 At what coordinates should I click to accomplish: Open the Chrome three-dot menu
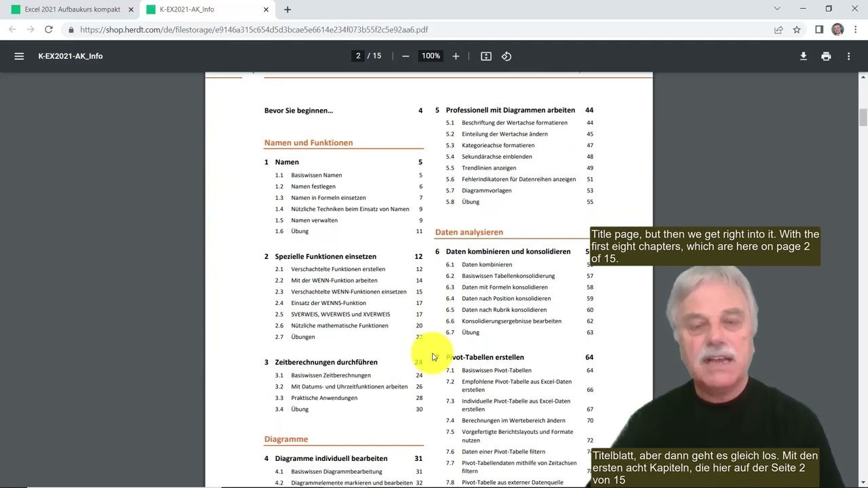(856, 30)
